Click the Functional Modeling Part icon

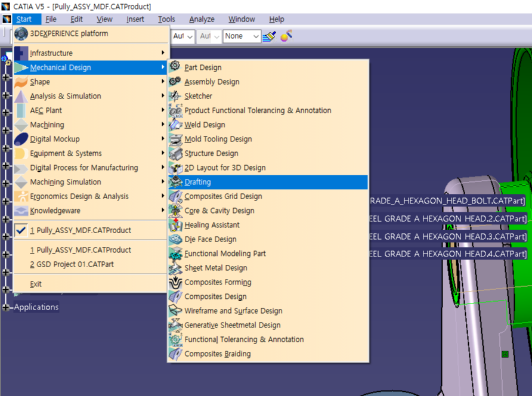[175, 253]
